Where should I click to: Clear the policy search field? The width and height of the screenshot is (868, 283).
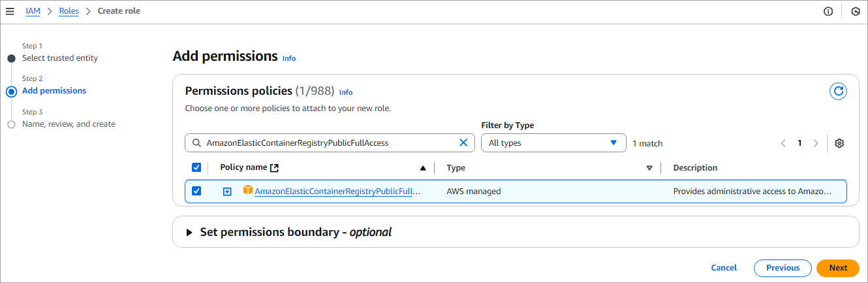[463, 143]
